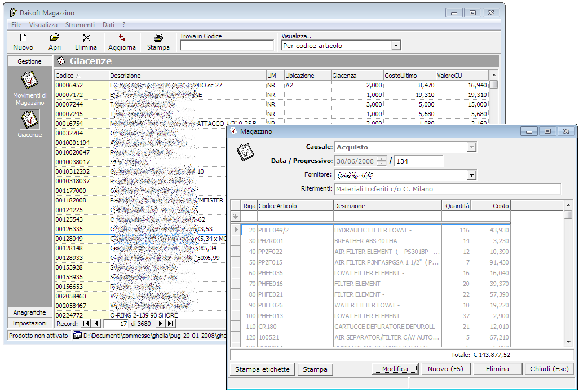The image size is (579, 392).
Task: Click the scroll down arrow in the Magazzino grid
Action: tap(568, 342)
